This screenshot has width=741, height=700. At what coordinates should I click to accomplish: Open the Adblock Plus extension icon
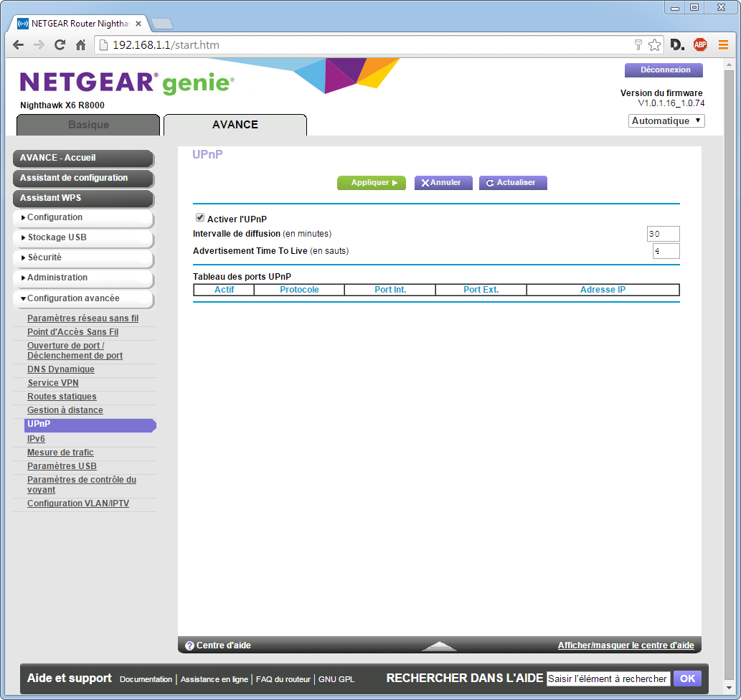(699, 45)
